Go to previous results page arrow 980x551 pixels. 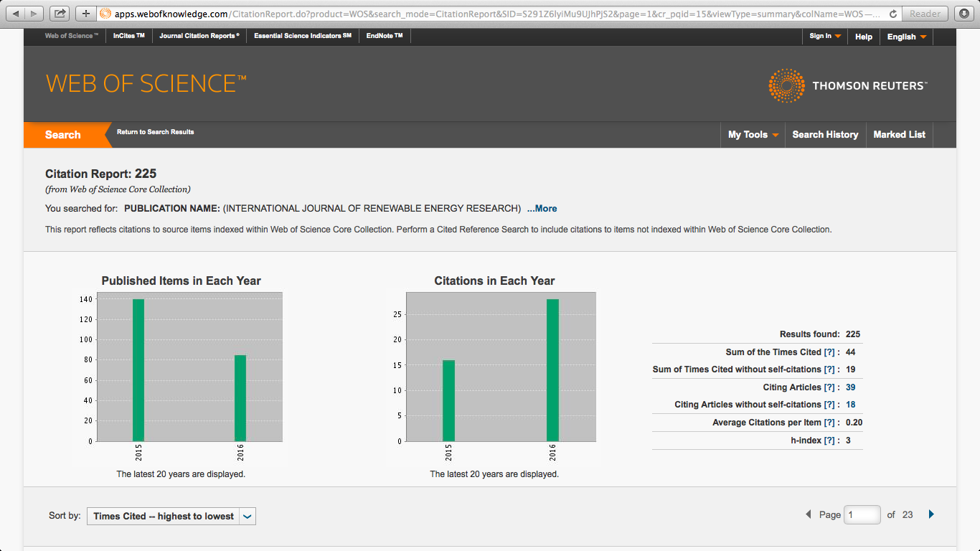[809, 514]
